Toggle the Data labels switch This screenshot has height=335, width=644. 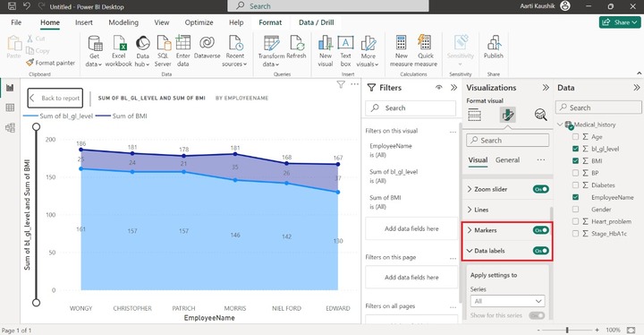click(540, 251)
